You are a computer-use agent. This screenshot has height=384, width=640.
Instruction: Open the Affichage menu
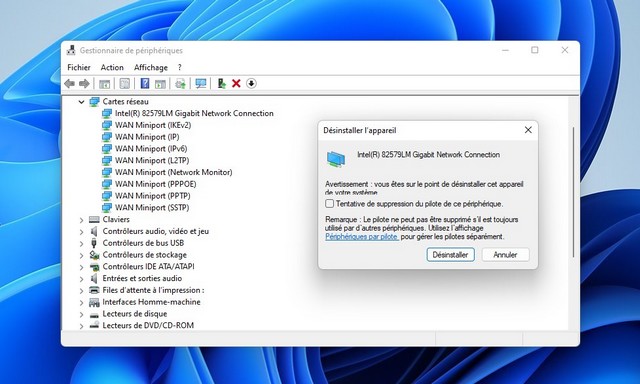point(151,67)
